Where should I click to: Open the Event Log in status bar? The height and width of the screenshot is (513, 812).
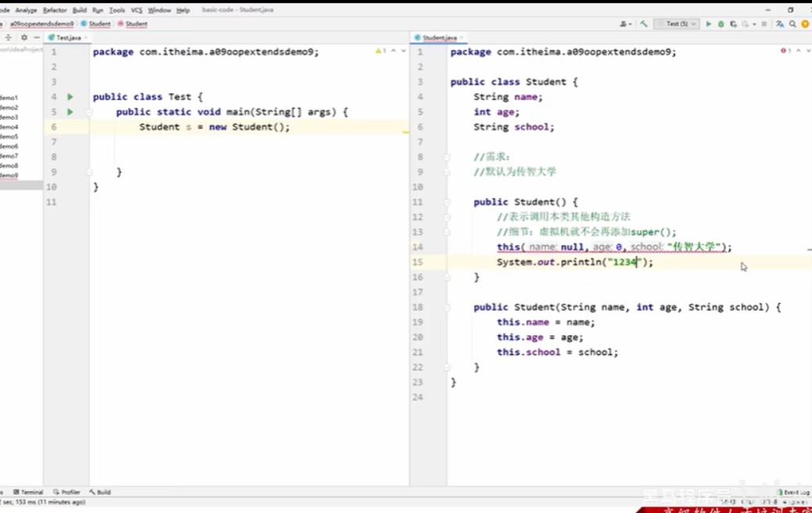794,493
